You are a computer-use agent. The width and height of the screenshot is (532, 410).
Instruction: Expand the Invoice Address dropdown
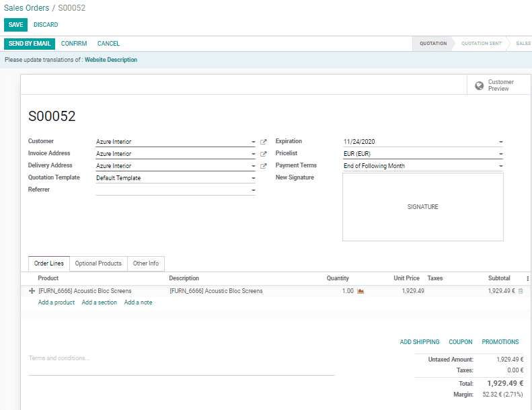[x=253, y=154]
